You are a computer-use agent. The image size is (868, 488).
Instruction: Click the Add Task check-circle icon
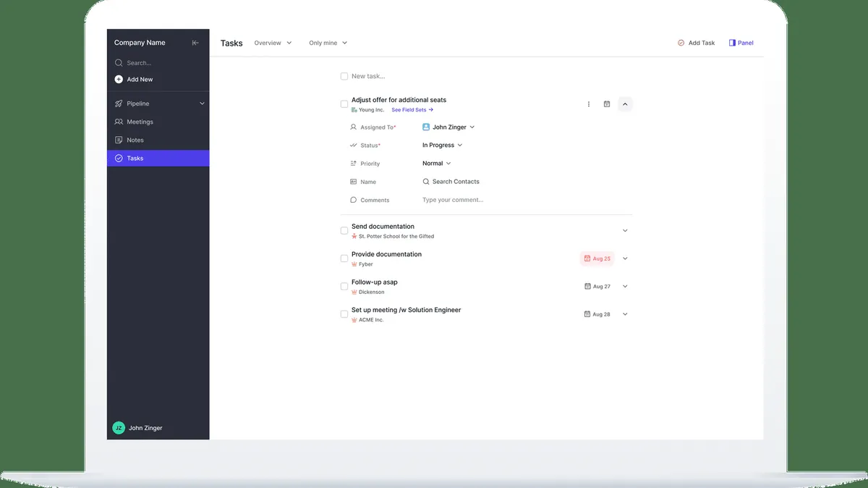coord(681,43)
